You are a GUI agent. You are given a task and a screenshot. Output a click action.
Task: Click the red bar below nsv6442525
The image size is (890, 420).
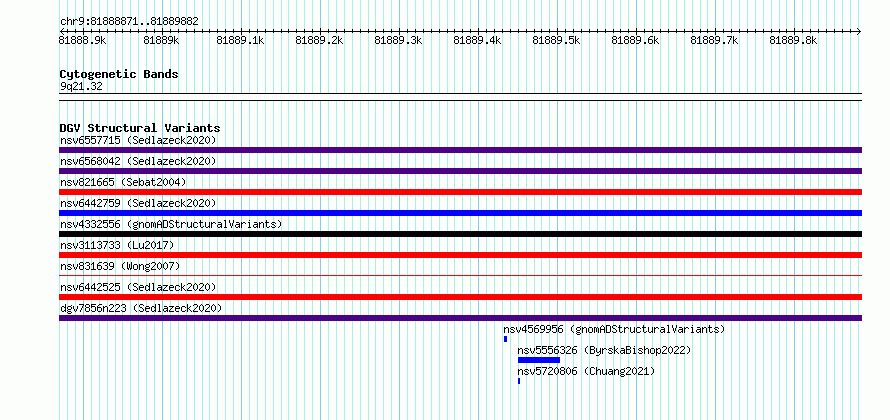point(460,297)
